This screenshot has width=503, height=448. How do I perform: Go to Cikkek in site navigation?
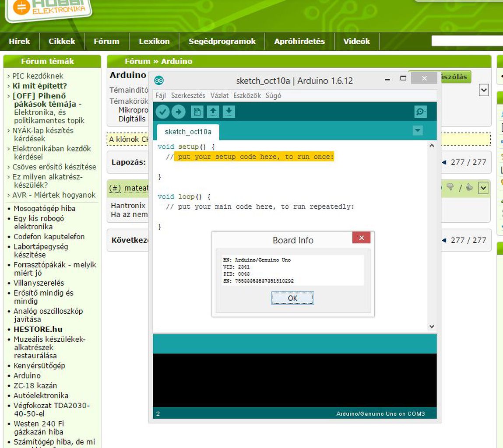[x=62, y=42]
